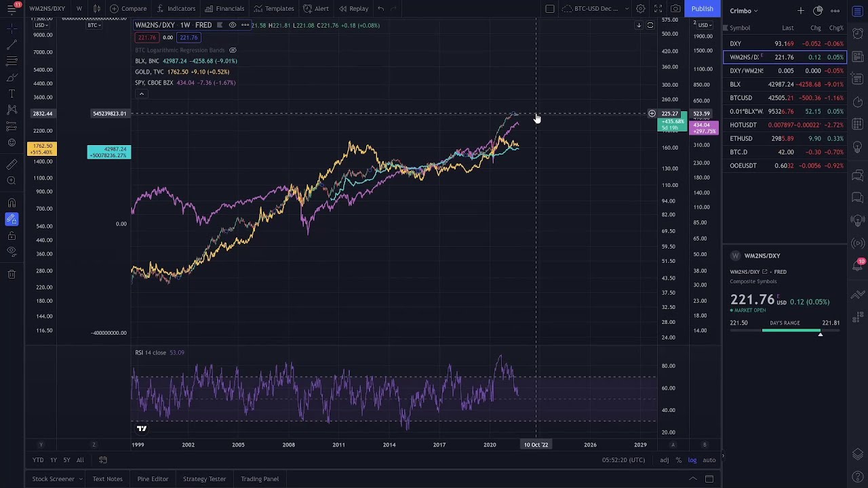
Task: Open the BTC-USD Dec saved layout dropdown
Action: 597,8
